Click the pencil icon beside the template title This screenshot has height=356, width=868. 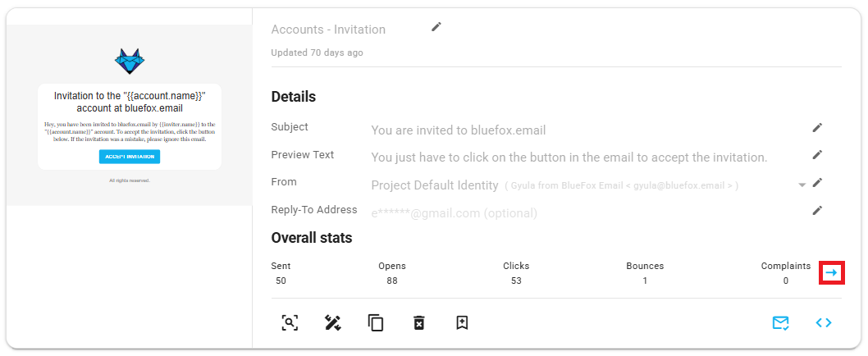[x=436, y=27]
